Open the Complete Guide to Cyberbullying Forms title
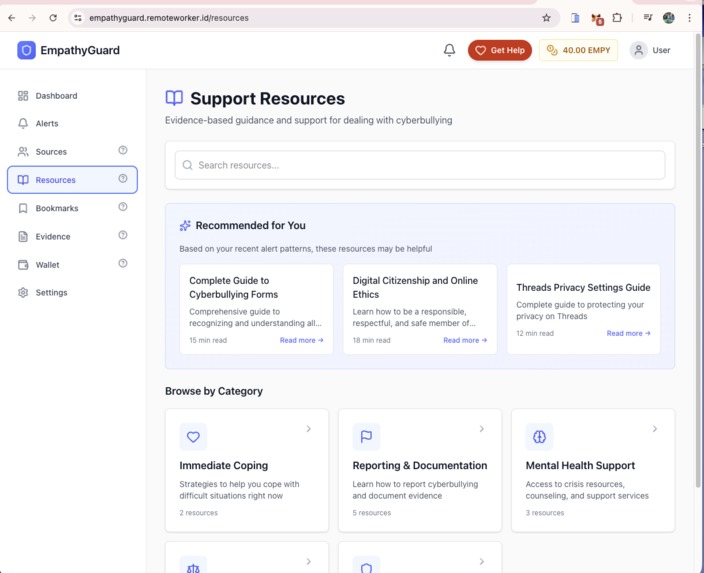Viewport: 704px width, 573px height. pos(233,287)
